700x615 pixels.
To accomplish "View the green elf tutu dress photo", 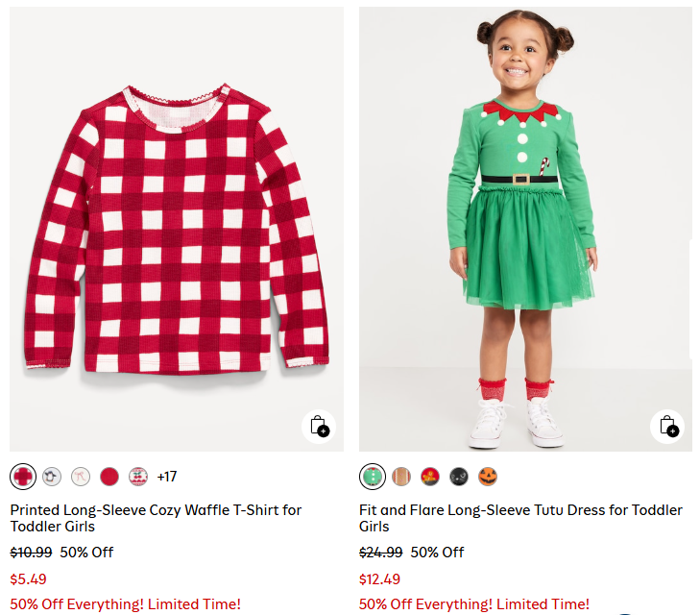I will tap(524, 229).
